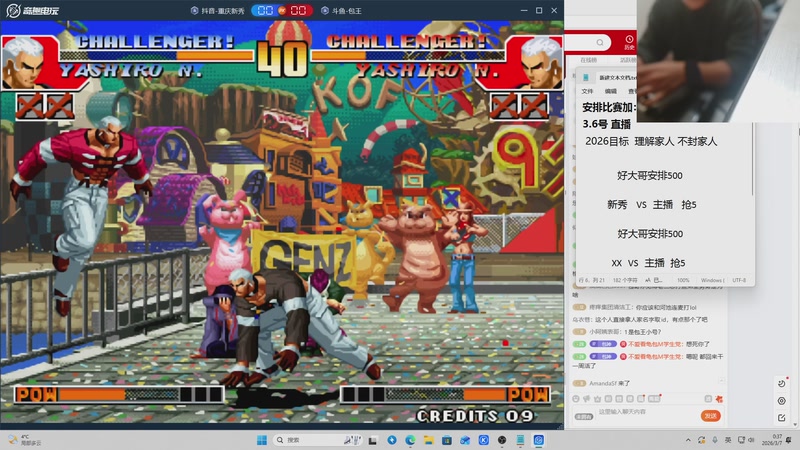
Task: Open the game client icon at the end of the taskbar app row
Action: (x=539, y=440)
